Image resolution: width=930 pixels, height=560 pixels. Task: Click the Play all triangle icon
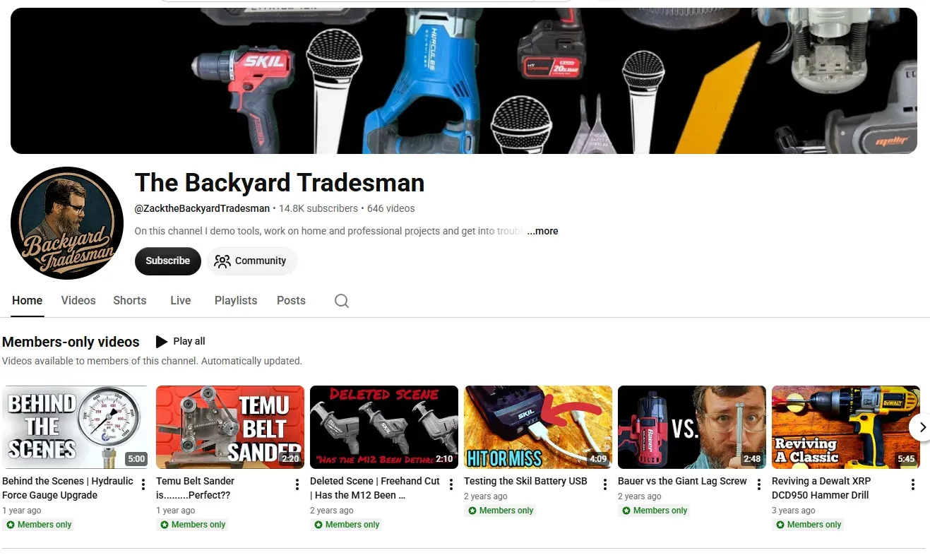162,342
